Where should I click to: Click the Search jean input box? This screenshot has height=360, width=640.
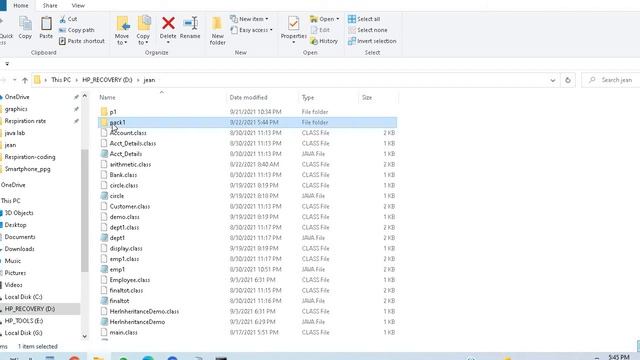pos(612,80)
